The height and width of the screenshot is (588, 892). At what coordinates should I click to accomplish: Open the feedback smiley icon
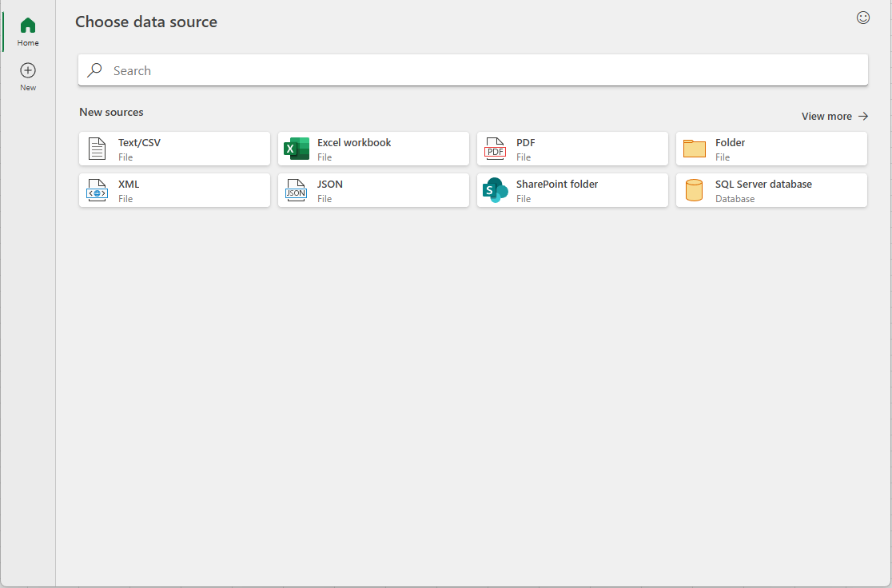point(862,17)
